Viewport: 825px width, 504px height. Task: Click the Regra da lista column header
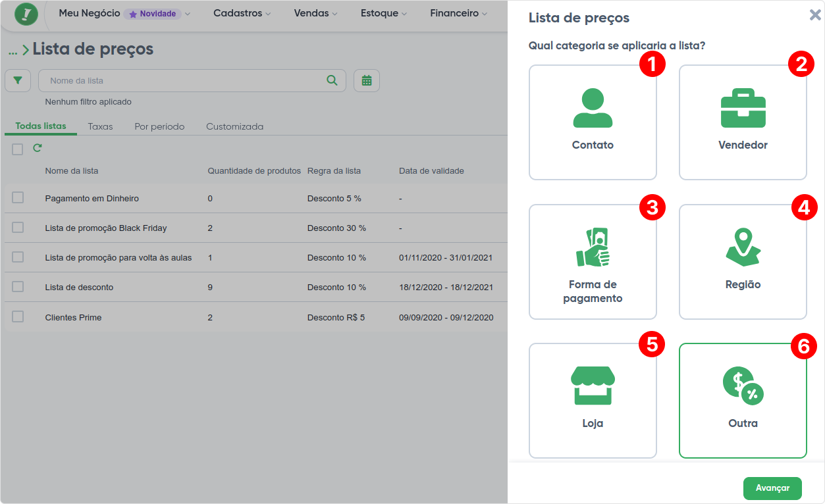(334, 170)
